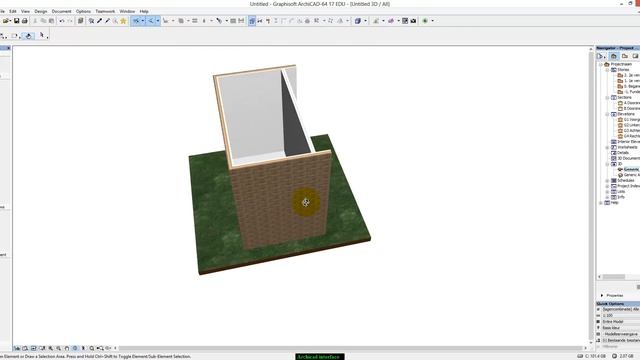Select the Interior Elevations tree item
Screen dimensions: 640x360
(x=625, y=142)
